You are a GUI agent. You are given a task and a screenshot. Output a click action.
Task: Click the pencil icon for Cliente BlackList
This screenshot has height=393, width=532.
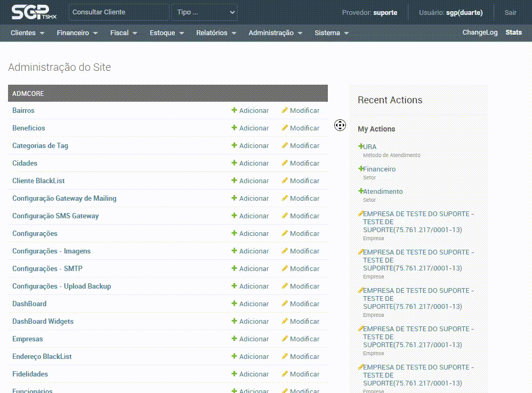click(x=285, y=181)
